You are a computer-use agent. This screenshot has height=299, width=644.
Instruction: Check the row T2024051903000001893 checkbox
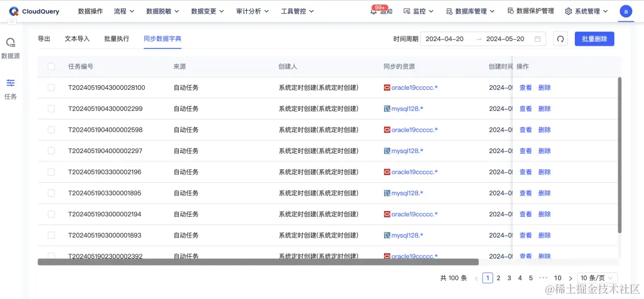pyautogui.click(x=51, y=235)
